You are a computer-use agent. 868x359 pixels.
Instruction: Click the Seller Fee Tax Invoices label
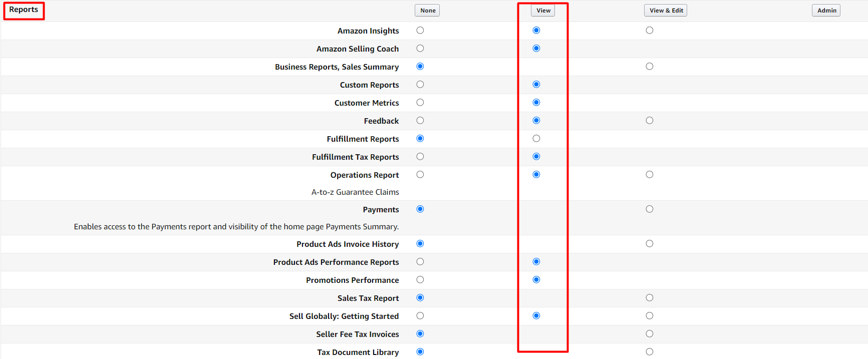point(358,334)
